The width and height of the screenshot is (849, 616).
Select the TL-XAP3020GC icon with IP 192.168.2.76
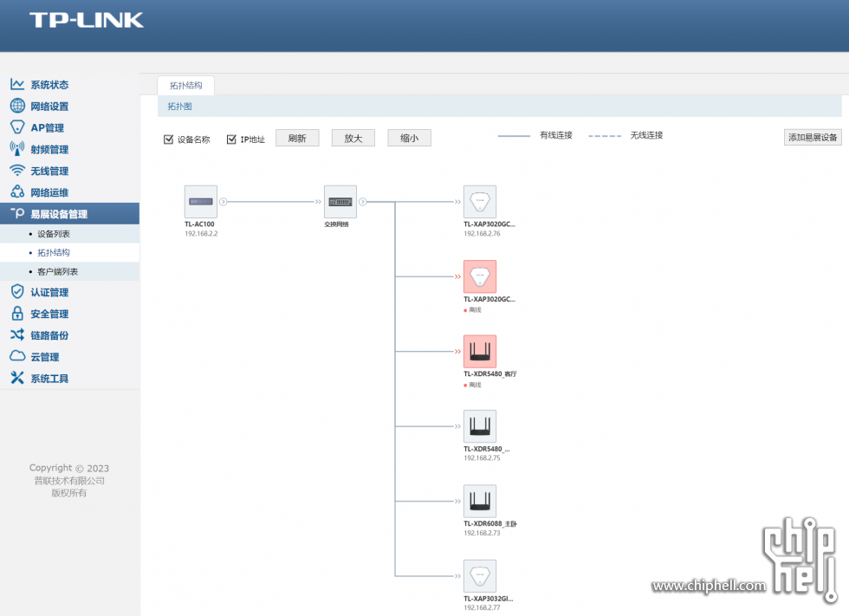480,202
